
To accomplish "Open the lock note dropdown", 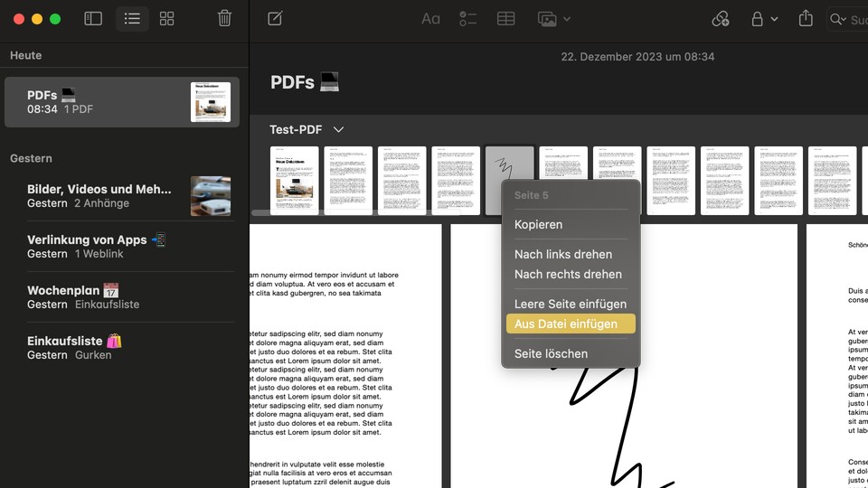I will [x=764, y=19].
